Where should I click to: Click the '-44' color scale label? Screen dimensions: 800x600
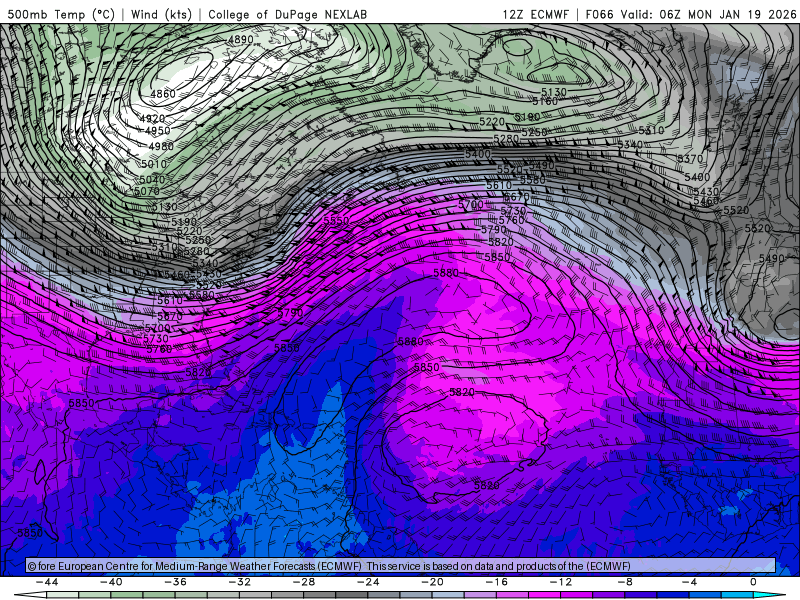tap(47, 582)
